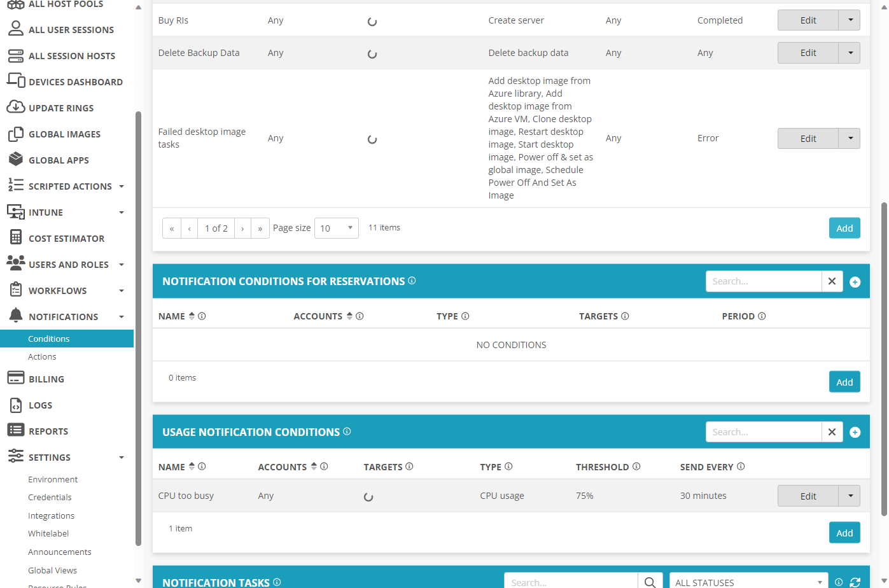The width and height of the screenshot is (889, 588).
Task: Open Devices Dashboard icon in sidebar
Action: point(16,81)
